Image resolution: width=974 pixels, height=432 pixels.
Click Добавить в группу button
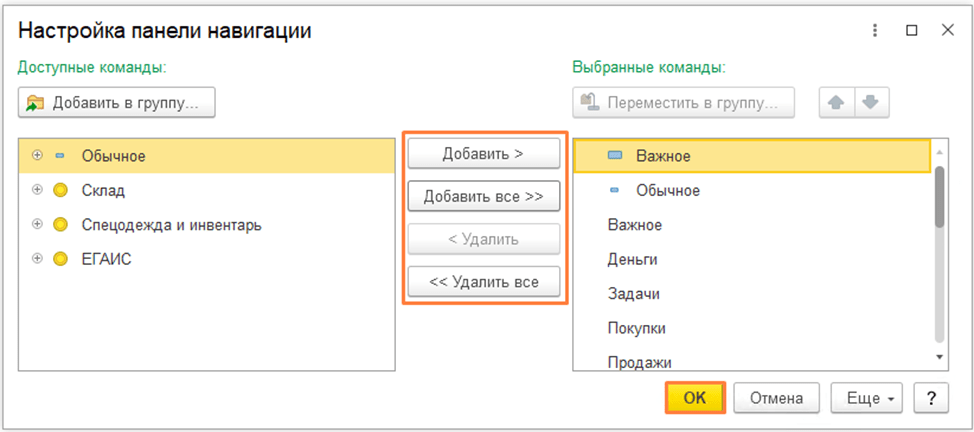[117, 102]
